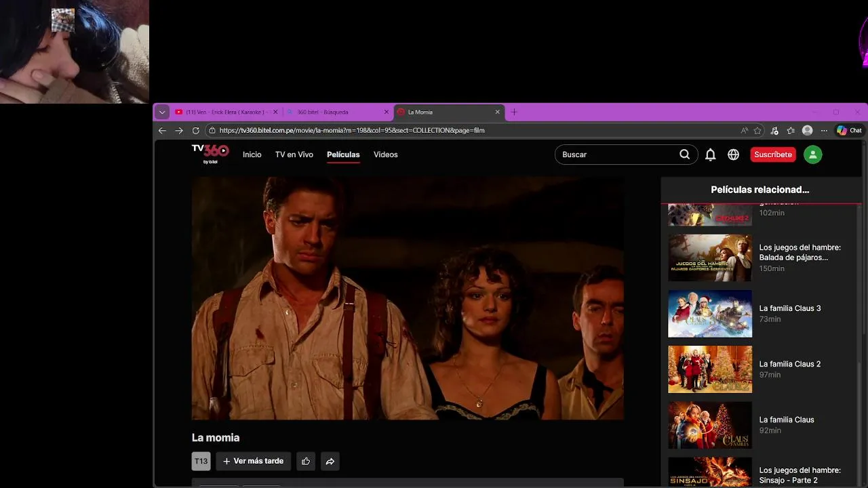
Task: Open La familia Claus 92min thumbnail
Action: 710,425
